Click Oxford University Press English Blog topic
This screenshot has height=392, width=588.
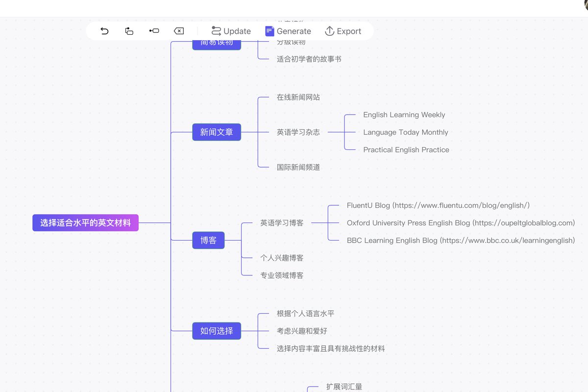[x=461, y=223]
